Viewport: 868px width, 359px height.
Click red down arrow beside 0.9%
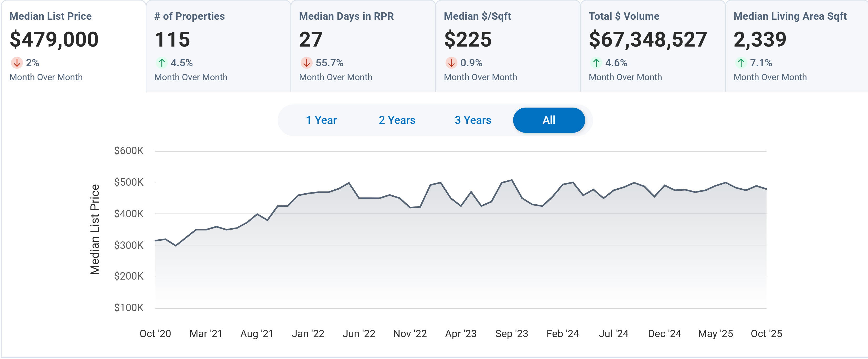[451, 63]
